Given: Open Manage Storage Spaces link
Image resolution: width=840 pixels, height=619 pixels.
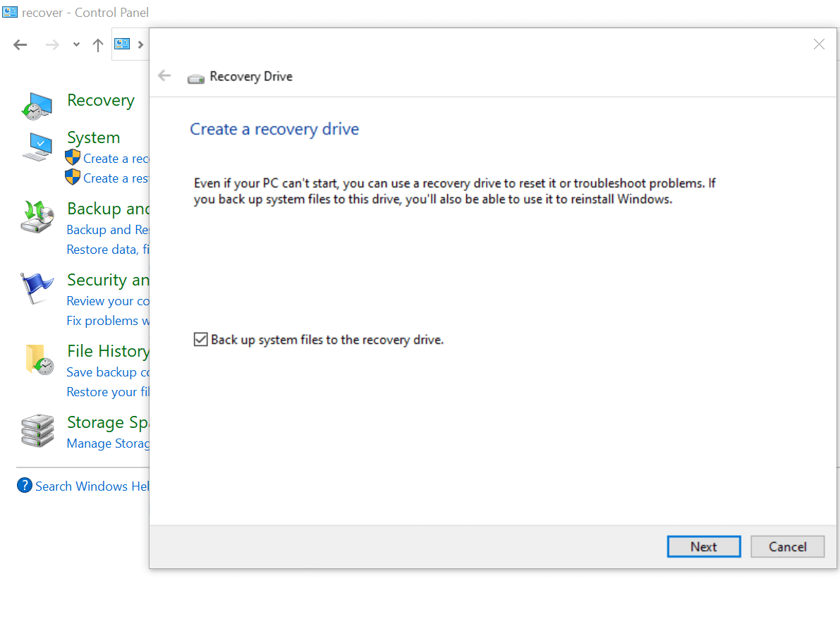Looking at the screenshot, I should (108, 443).
